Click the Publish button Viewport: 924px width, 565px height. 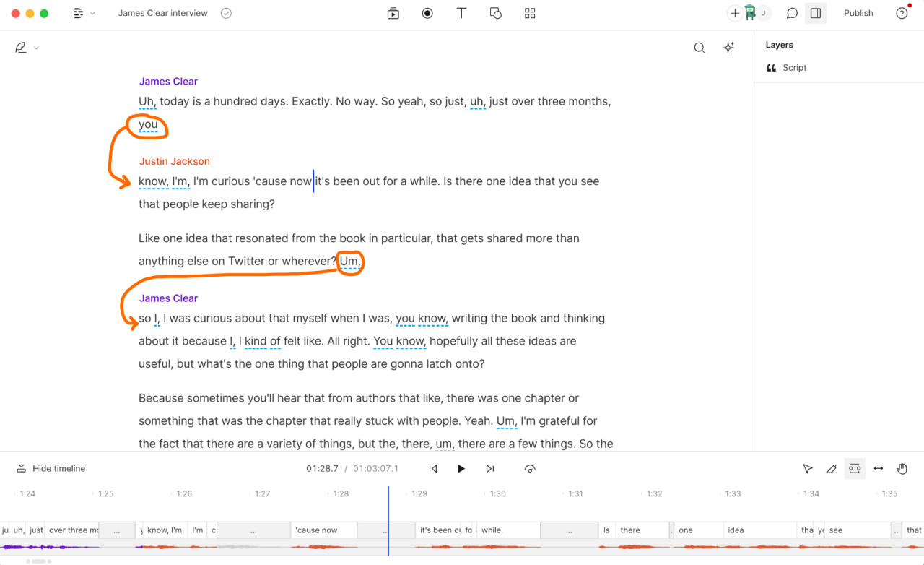point(858,13)
